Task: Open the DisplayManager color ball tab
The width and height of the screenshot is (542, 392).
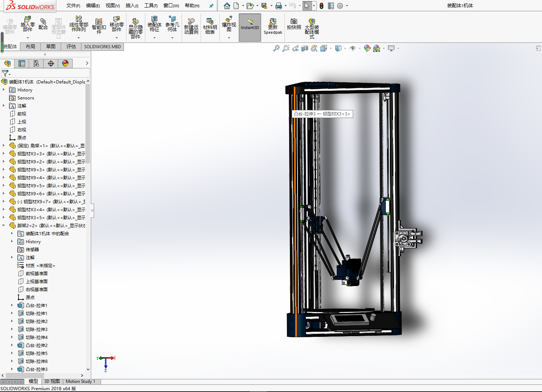Action: [65, 64]
